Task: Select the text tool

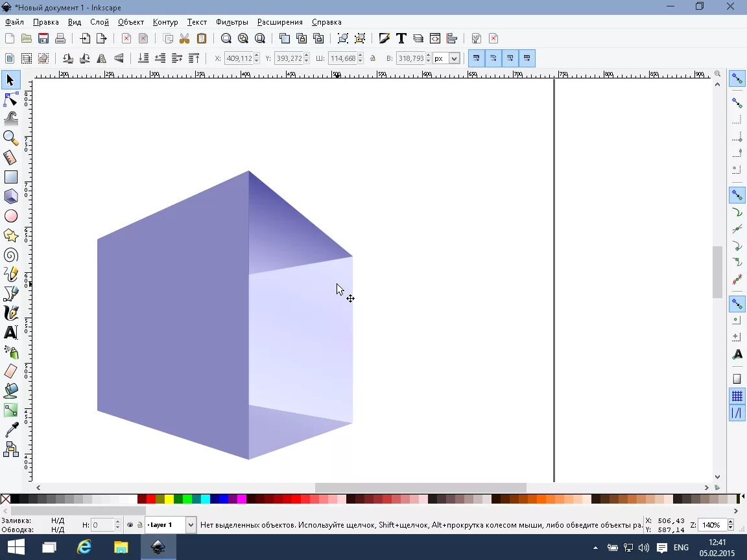Action: pyautogui.click(x=11, y=332)
